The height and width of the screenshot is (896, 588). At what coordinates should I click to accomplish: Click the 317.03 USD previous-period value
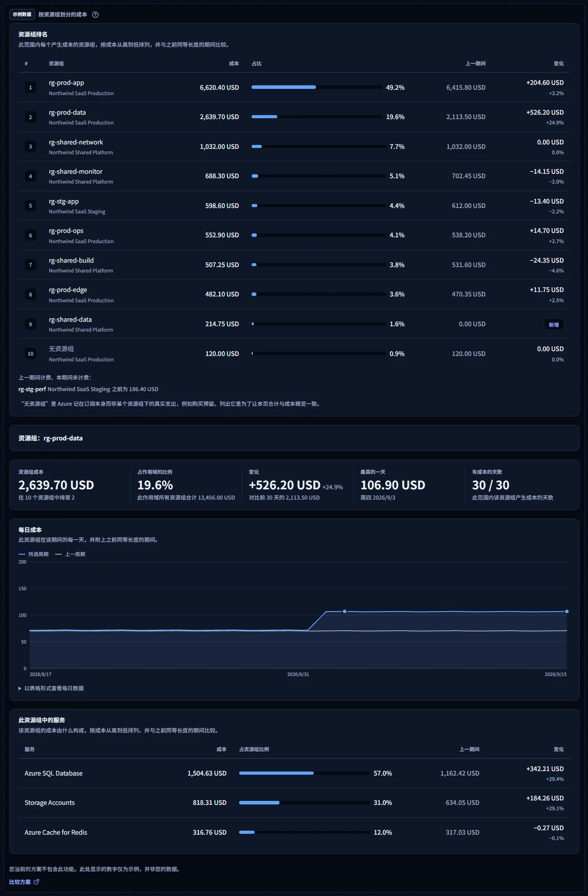click(463, 832)
